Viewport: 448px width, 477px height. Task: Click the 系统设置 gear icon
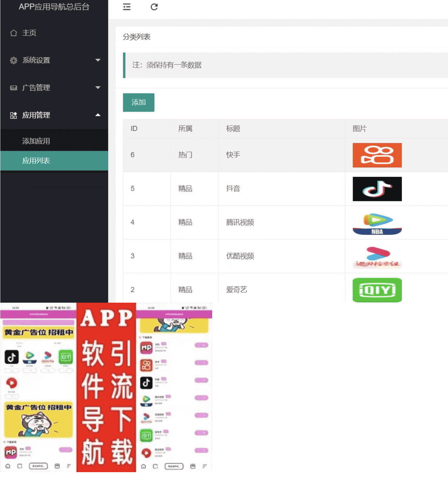tap(13, 60)
